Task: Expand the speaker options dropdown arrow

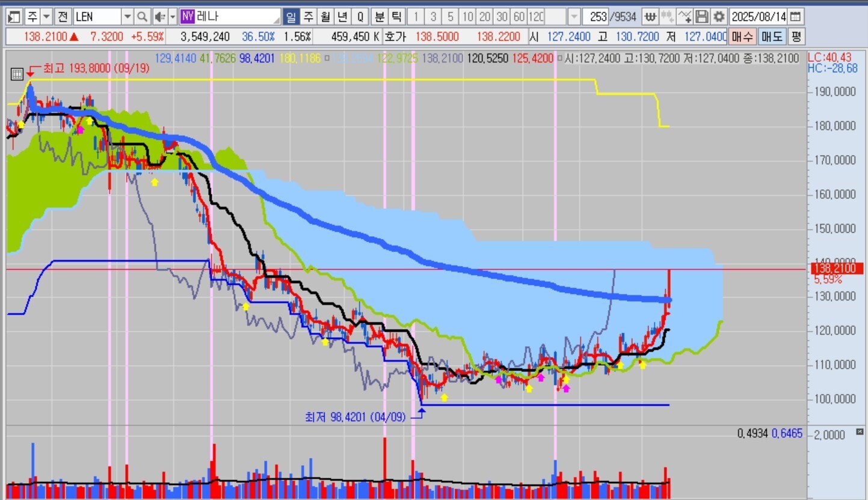Action: click(x=173, y=16)
